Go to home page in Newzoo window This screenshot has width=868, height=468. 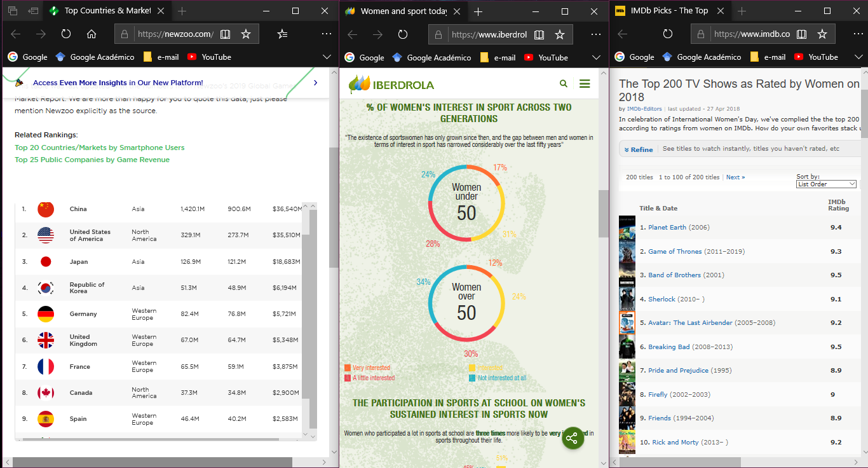click(92, 34)
